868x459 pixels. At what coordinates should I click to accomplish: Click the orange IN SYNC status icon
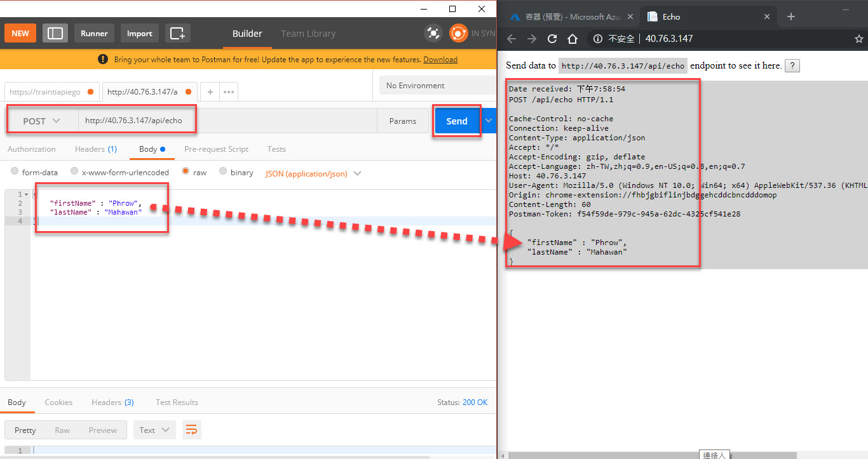458,33
